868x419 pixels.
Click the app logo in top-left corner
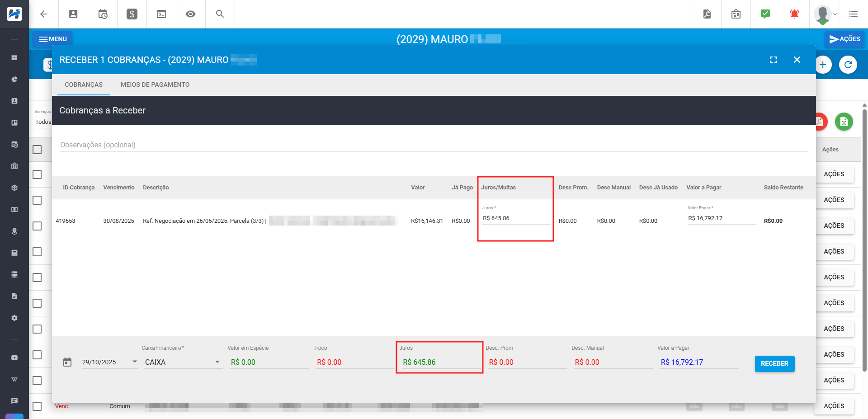tap(14, 14)
